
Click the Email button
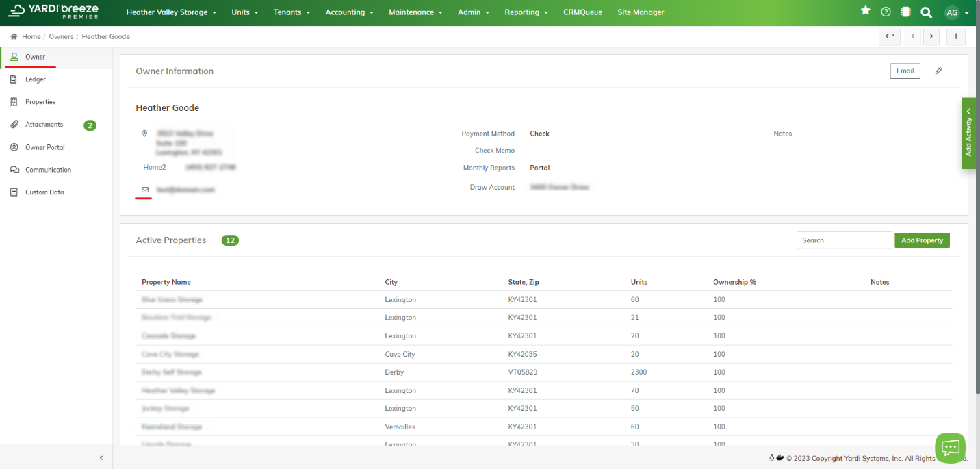point(905,71)
